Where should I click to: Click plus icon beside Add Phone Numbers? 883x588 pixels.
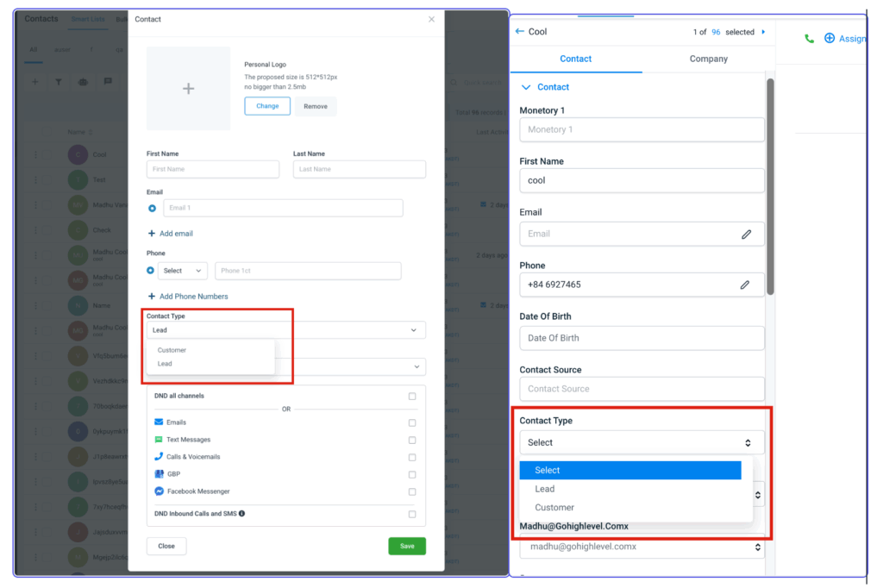[152, 297]
